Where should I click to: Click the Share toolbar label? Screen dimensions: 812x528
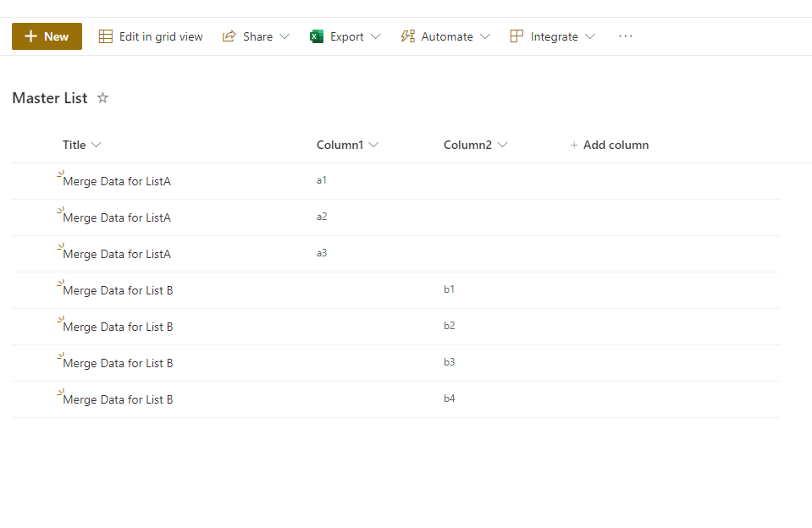(258, 36)
